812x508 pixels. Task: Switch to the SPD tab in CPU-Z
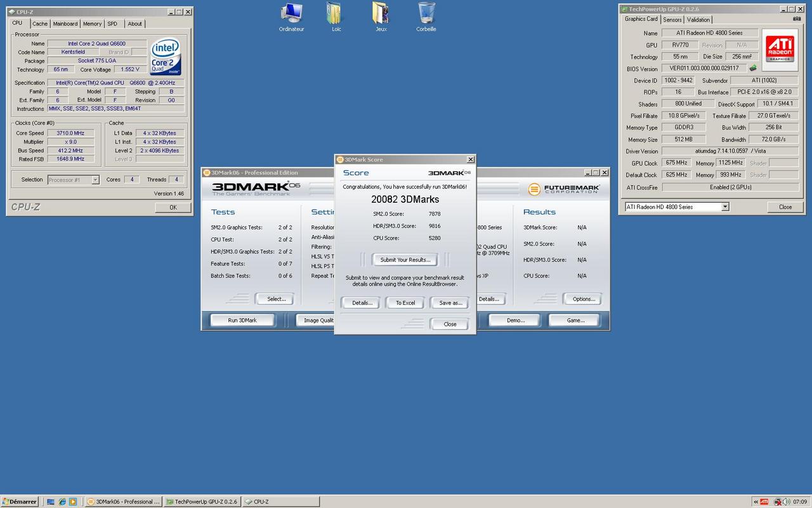pos(112,23)
